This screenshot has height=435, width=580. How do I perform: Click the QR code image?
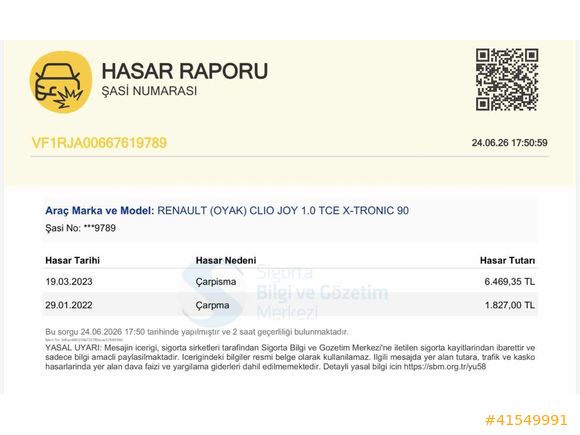(x=507, y=80)
